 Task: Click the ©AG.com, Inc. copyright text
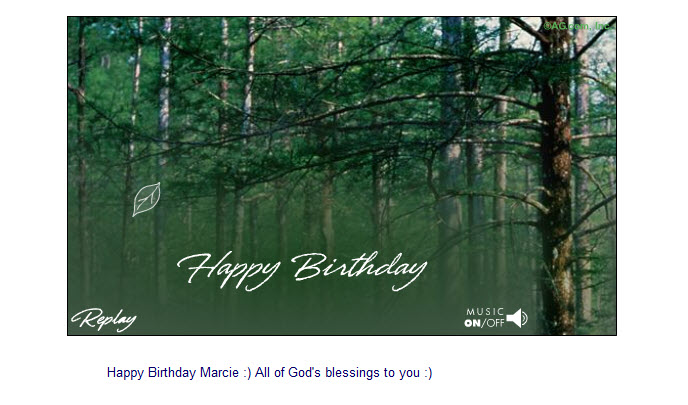578,26
